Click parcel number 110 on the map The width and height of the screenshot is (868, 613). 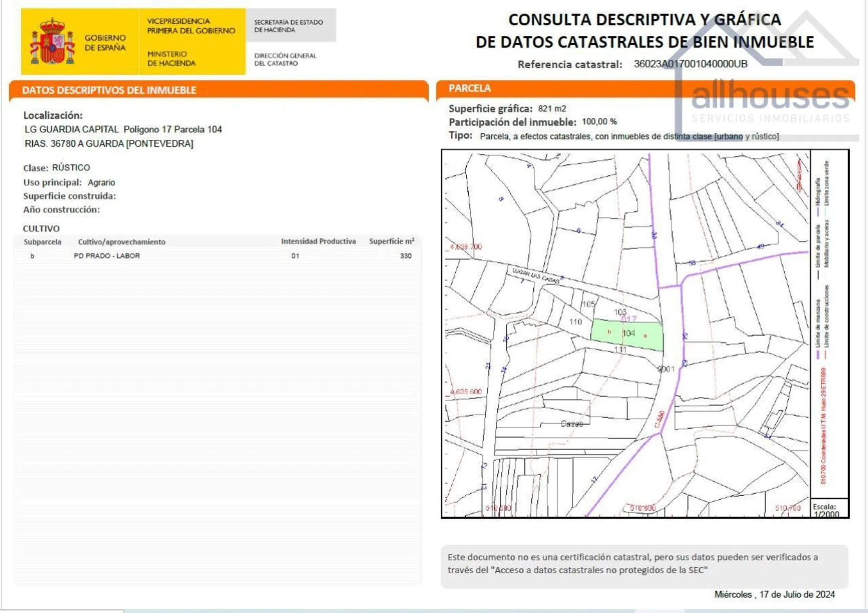[x=575, y=322]
